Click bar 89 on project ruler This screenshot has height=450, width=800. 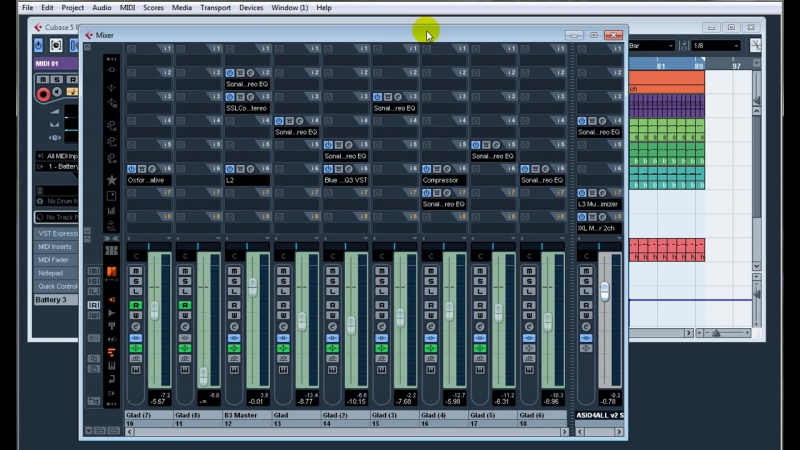point(698,66)
